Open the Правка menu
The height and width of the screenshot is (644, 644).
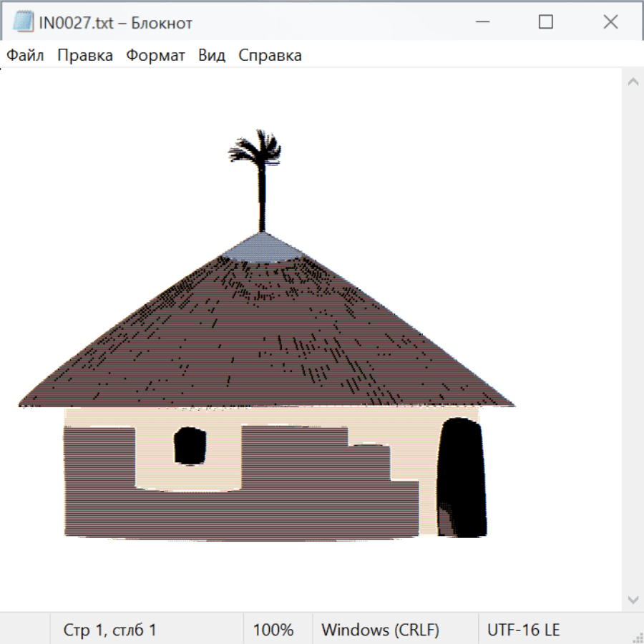(x=84, y=56)
